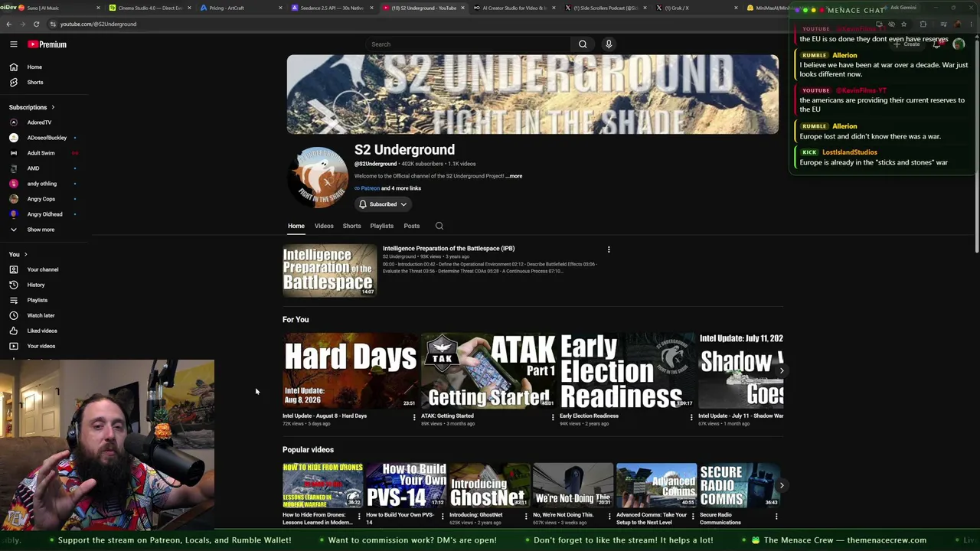Open options for How to Hide From Drones
This screenshot has height=551, width=980.
tap(359, 517)
